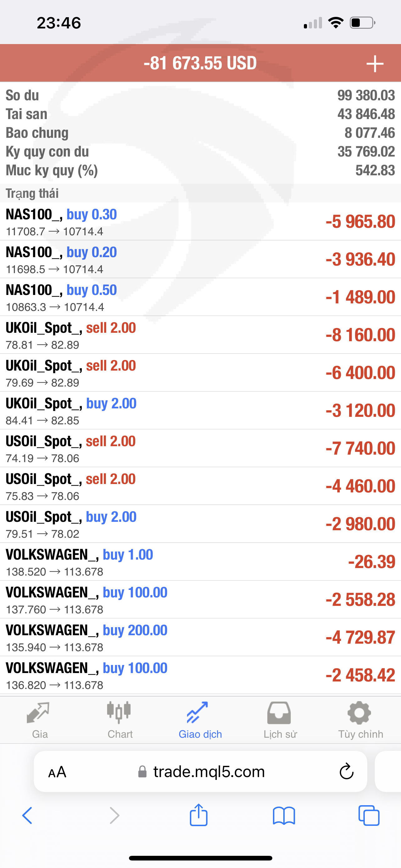The width and height of the screenshot is (401, 868).
Task: Tap the trade.mql5.com address field
Action: tap(202, 772)
